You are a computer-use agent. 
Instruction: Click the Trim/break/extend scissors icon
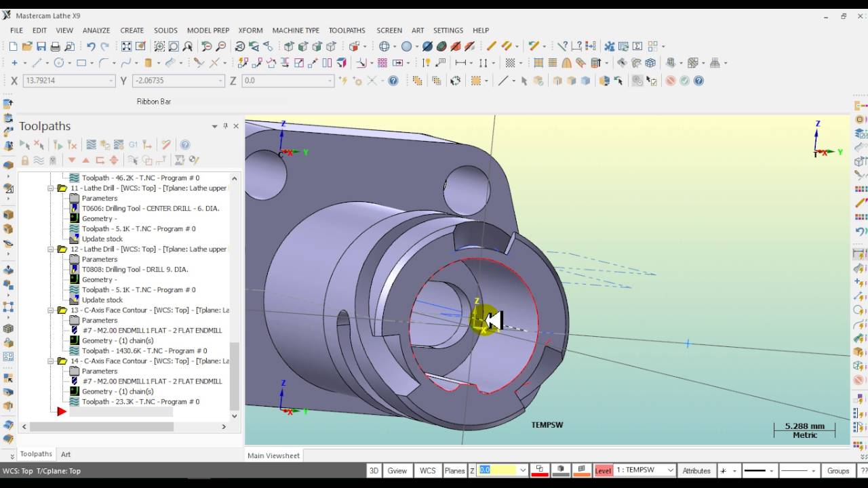(x=199, y=63)
